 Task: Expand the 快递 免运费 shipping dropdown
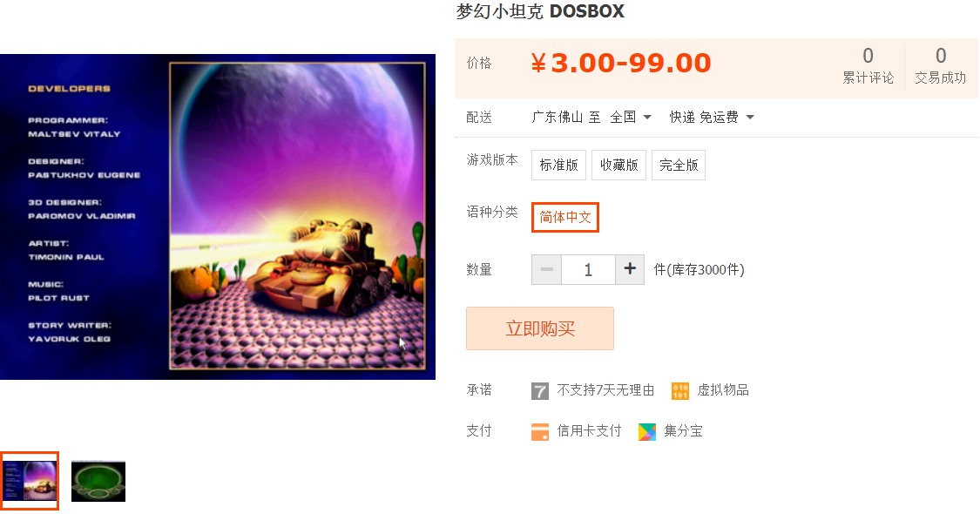point(712,117)
